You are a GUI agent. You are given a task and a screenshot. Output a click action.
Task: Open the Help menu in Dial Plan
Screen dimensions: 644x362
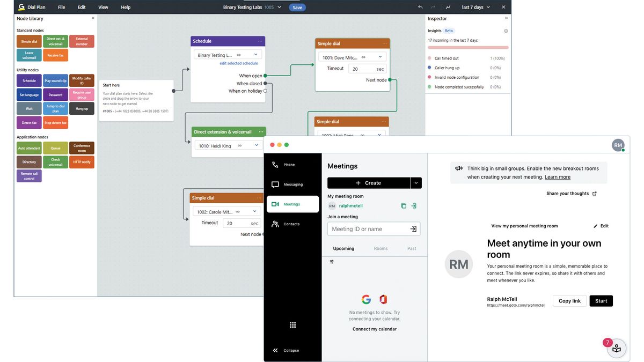click(x=126, y=8)
